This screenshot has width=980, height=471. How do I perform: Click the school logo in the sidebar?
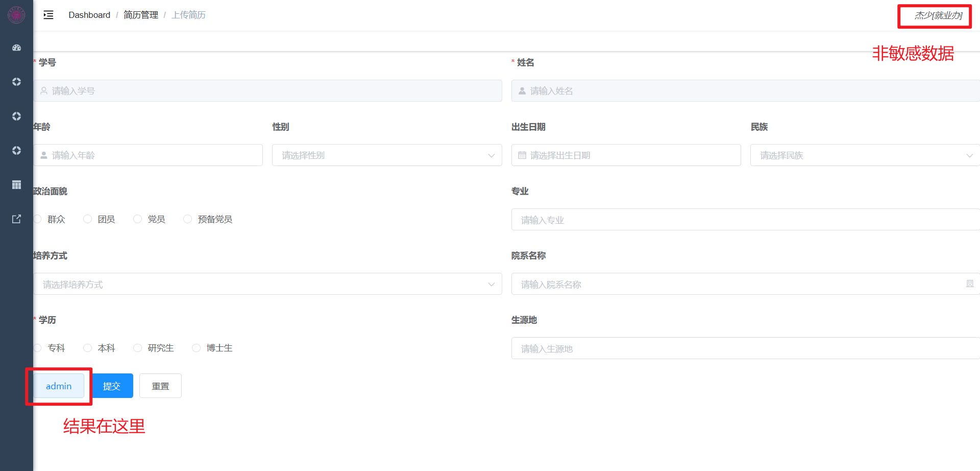click(16, 15)
